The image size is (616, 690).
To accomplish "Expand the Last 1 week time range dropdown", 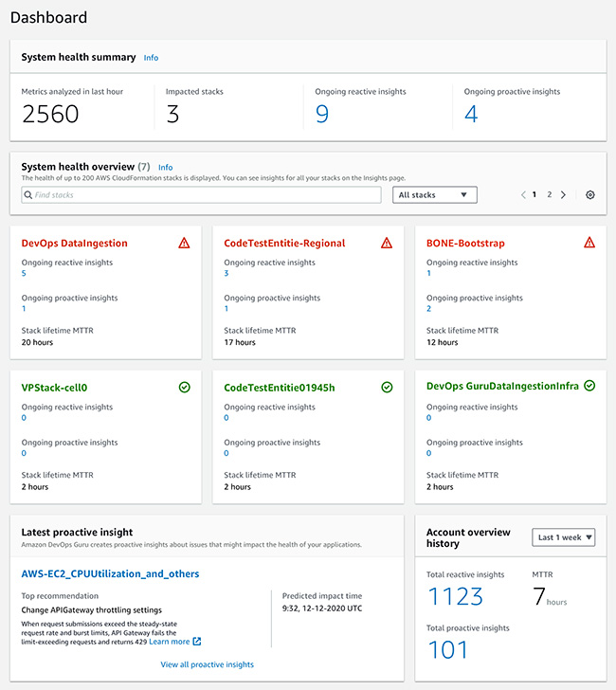I will pyautogui.click(x=564, y=537).
